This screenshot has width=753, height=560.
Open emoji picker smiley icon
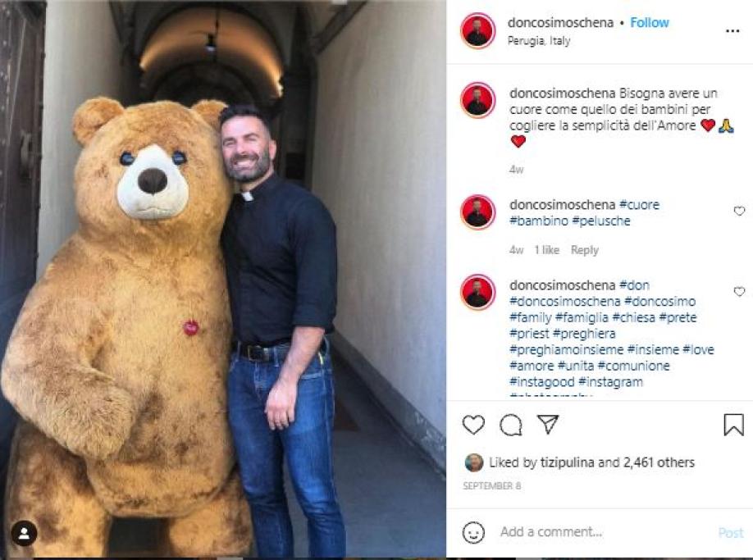point(473,532)
